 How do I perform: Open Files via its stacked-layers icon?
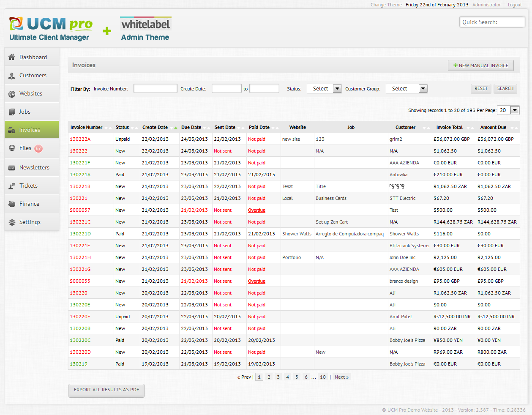[x=12, y=148]
